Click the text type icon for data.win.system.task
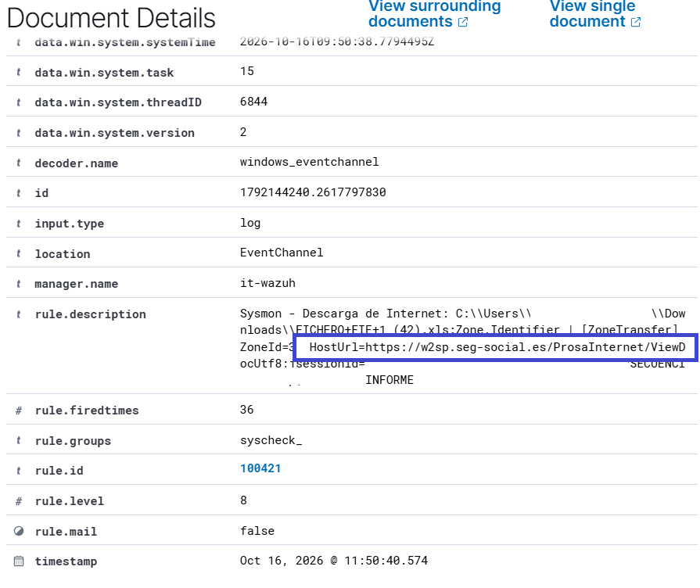This screenshot has width=700, height=588. coord(18,72)
